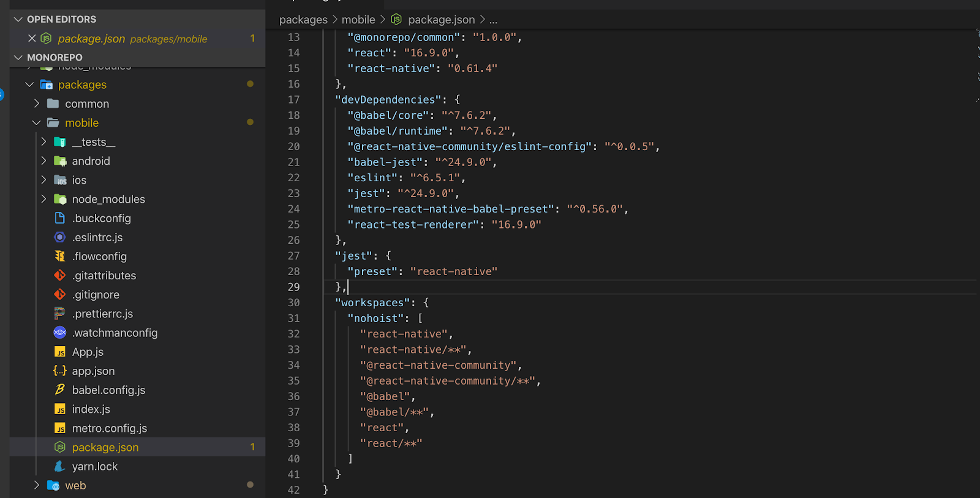Screen dimensions: 980x498
Task: Click the App.js JS icon
Action: pos(60,352)
